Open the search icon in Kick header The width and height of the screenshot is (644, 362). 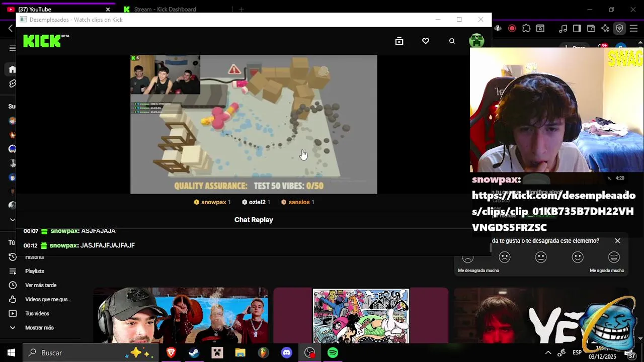[452, 41]
